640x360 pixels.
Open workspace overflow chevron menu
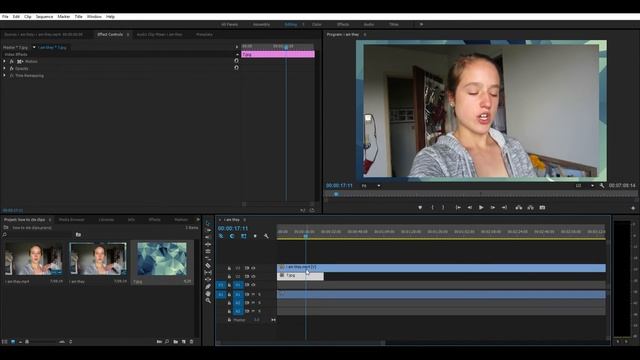[421, 24]
